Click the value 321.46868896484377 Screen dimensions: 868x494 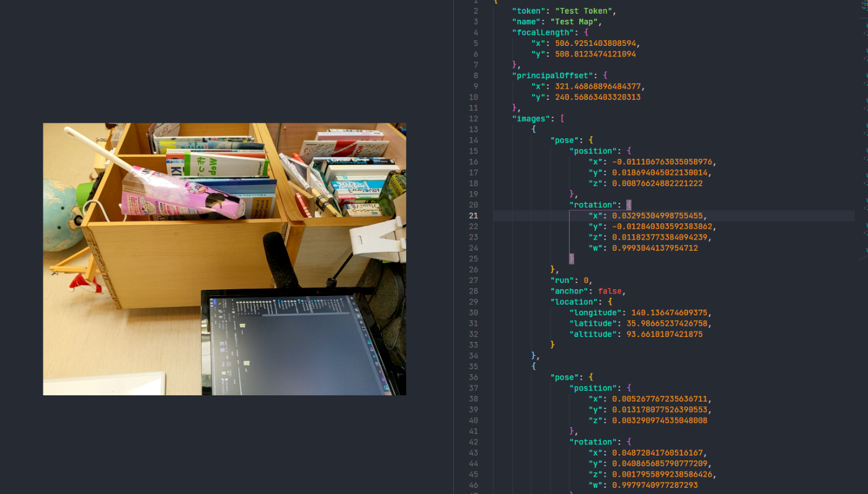coord(600,86)
